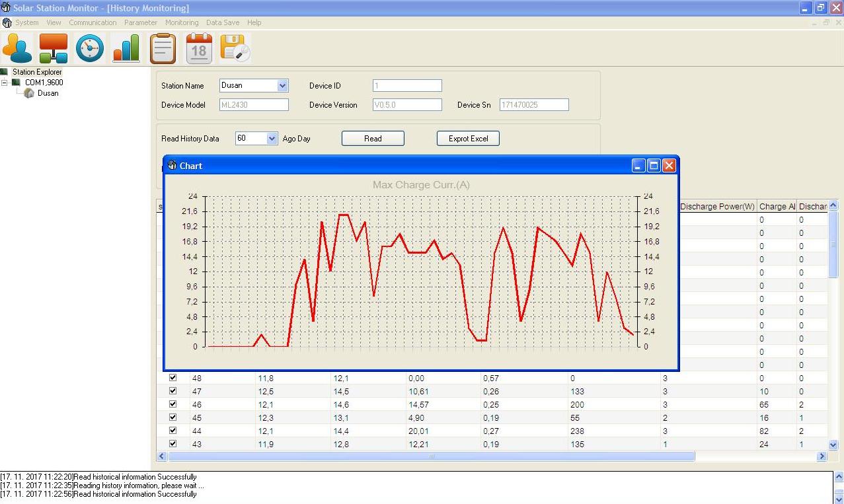The height and width of the screenshot is (504, 844).
Task: Open the Data Save menu
Action: click(x=223, y=22)
